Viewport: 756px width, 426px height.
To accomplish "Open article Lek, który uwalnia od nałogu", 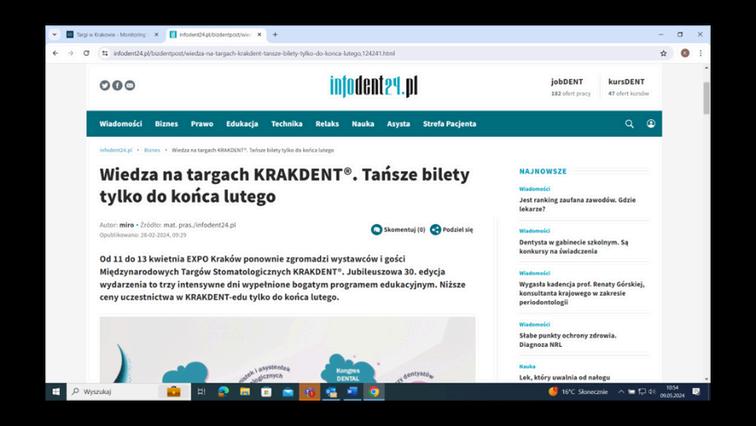I will pyautogui.click(x=565, y=377).
